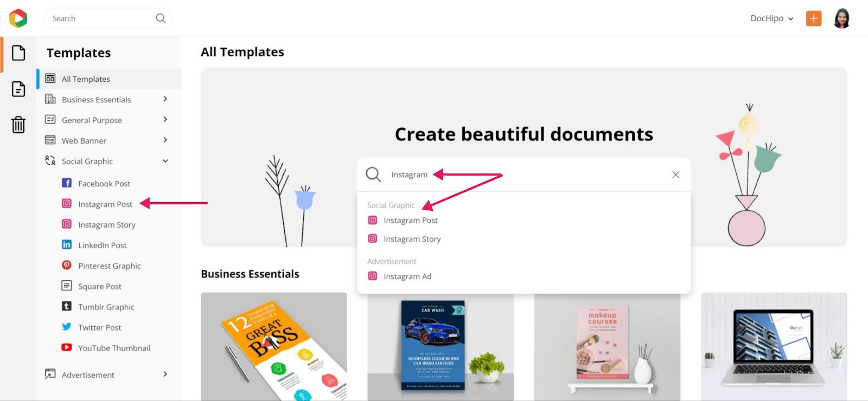Click Instagram icon beside Instagram Ad suggestion
This screenshot has height=401, width=868.
[x=373, y=276]
